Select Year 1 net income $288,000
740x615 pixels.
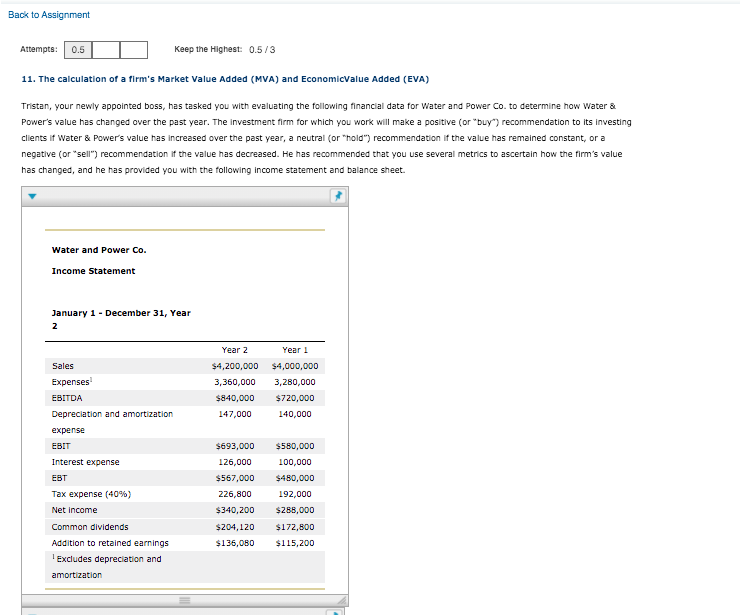pos(295,510)
